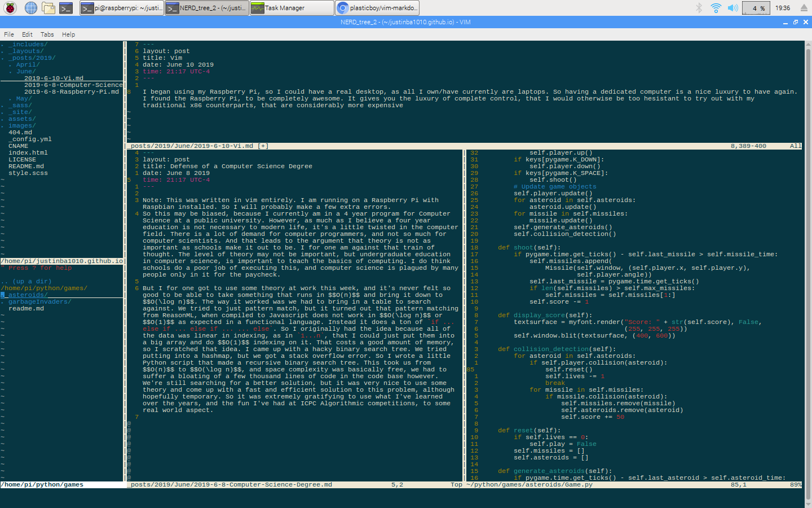Open the file manager folder icon
This screenshot has height=508, width=812.
48,8
